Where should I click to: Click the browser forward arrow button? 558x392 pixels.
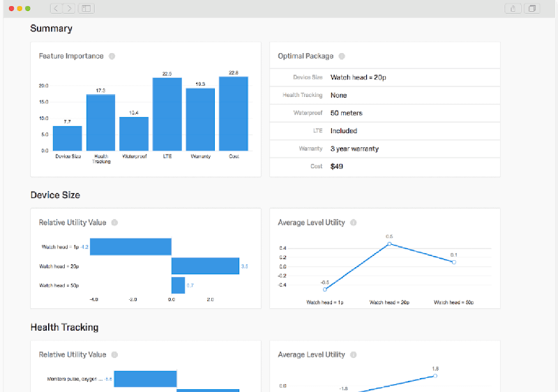69,8
